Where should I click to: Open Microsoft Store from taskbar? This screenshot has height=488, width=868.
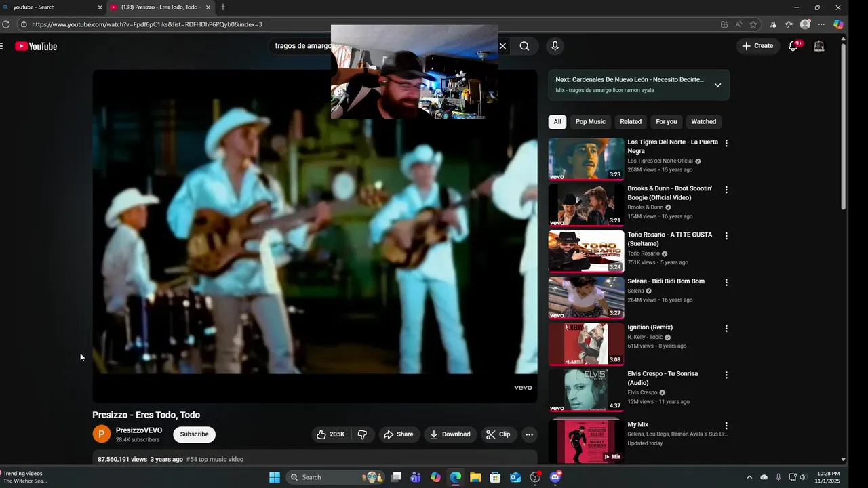pyautogui.click(x=495, y=477)
